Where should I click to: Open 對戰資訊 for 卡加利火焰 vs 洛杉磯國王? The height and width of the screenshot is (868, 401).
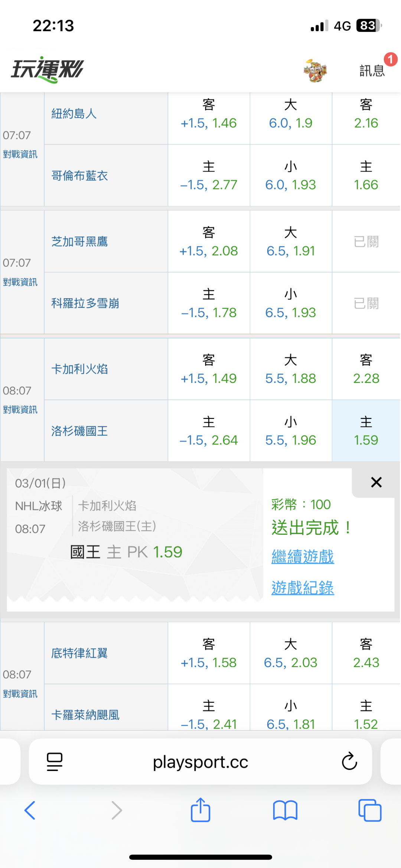[20, 410]
